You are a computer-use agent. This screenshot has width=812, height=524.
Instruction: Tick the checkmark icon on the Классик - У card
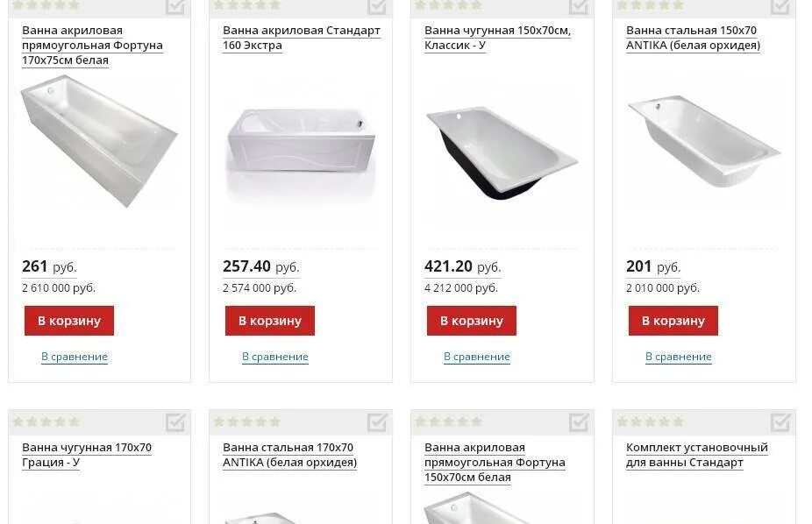[579, 7]
